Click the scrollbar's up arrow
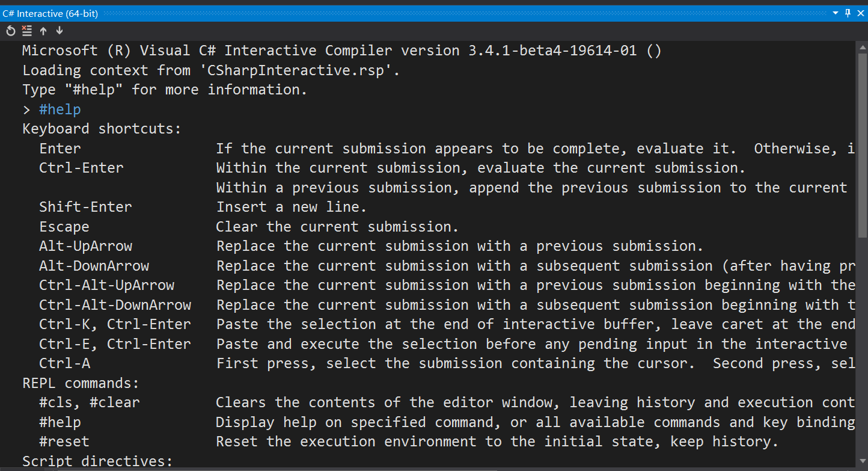 (862, 46)
